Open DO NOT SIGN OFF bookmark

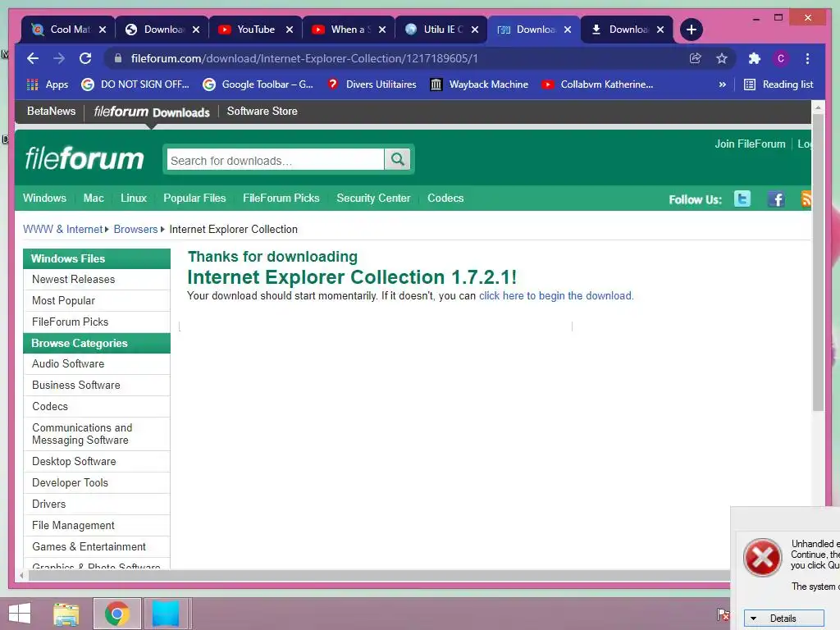(x=135, y=84)
